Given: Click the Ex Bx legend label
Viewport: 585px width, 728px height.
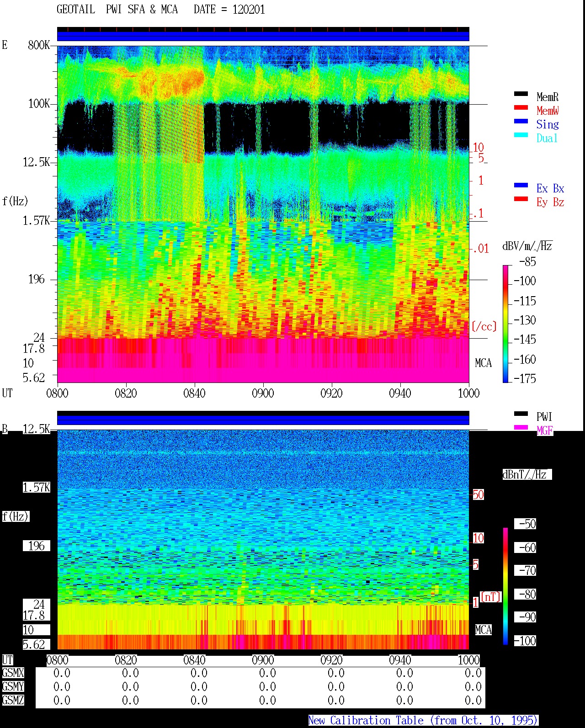Looking at the screenshot, I should click(550, 188).
